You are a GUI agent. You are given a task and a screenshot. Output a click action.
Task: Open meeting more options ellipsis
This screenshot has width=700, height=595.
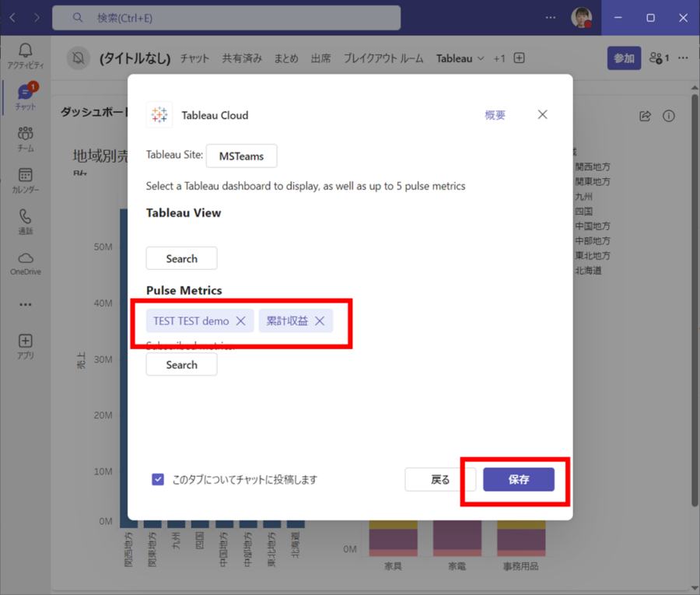click(x=683, y=58)
